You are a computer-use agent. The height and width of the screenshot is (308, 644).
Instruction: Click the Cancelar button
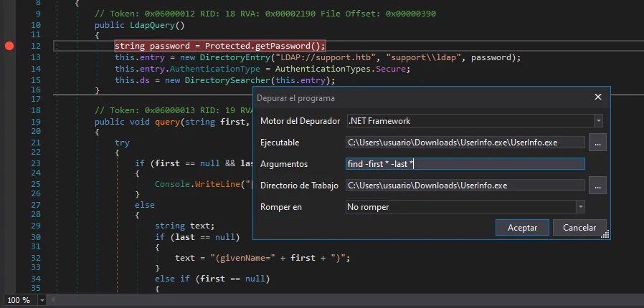click(x=579, y=228)
